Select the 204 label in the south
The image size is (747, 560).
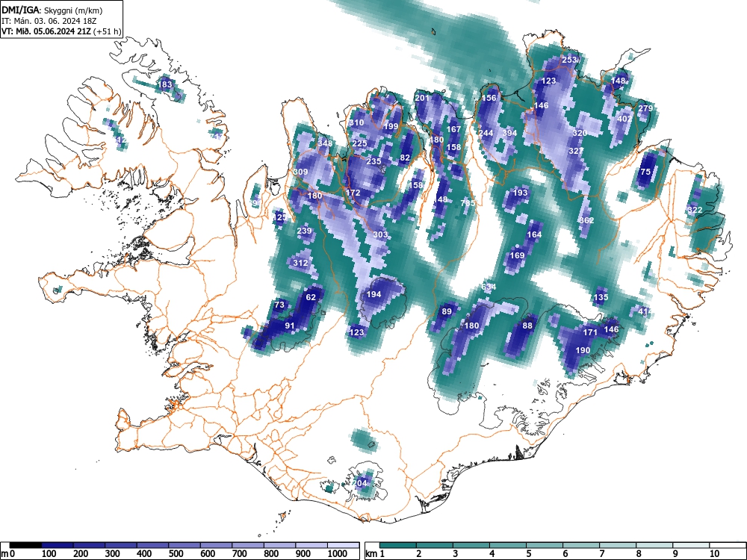360,483
